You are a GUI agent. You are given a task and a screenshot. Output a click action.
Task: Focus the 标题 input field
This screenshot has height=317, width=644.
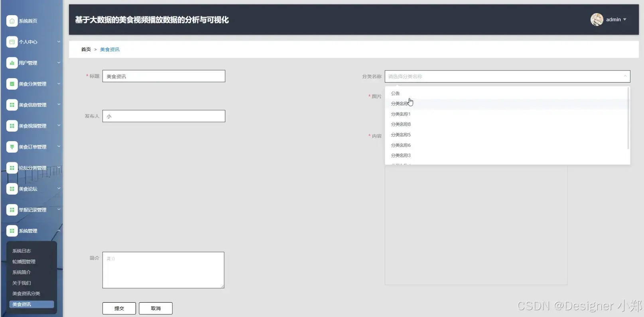coord(164,76)
